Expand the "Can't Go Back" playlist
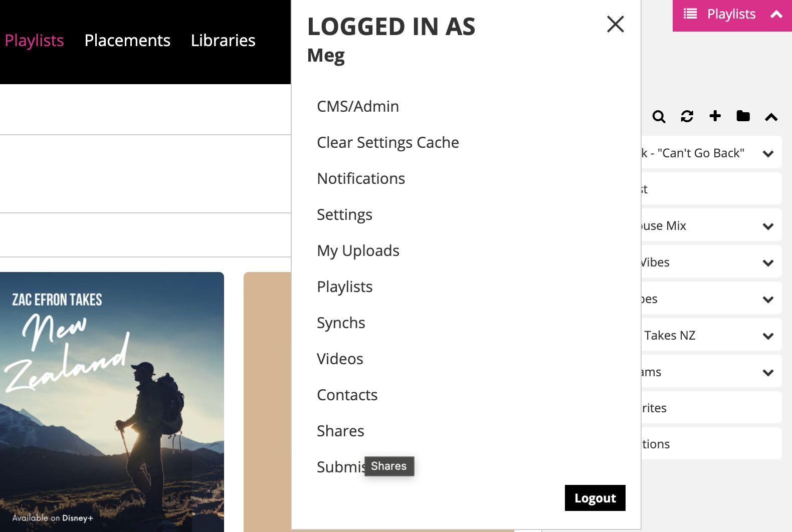The width and height of the screenshot is (792, 532). click(x=768, y=154)
